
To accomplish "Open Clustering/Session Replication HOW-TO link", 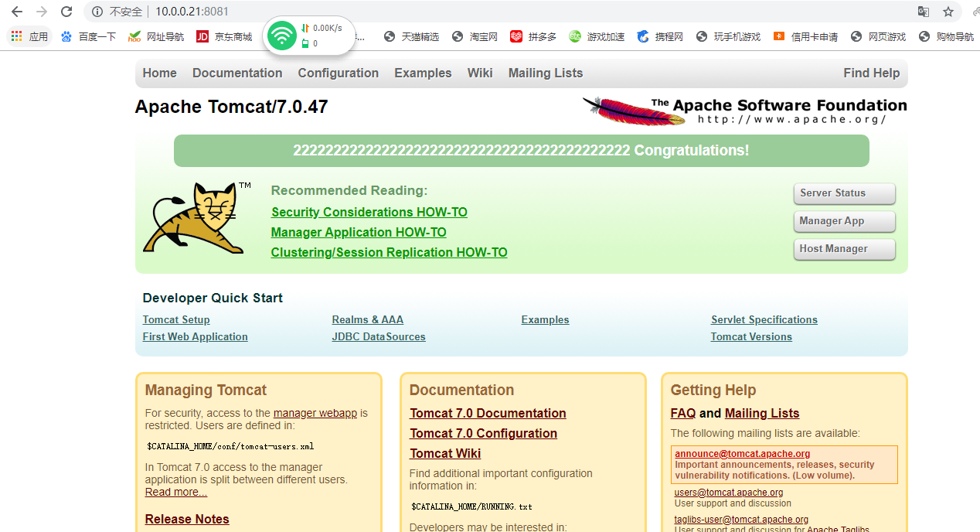I will coord(390,252).
